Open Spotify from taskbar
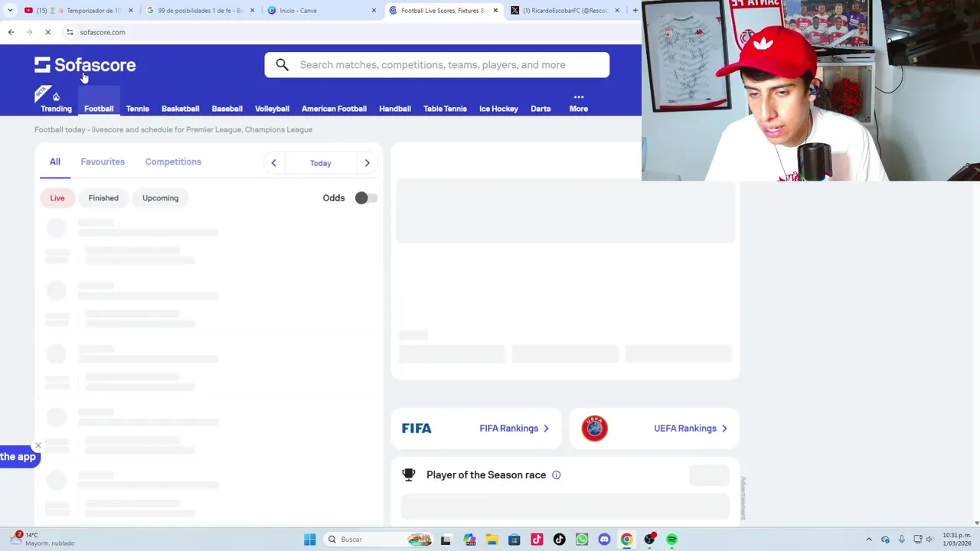This screenshot has width=980, height=551. (671, 540)
